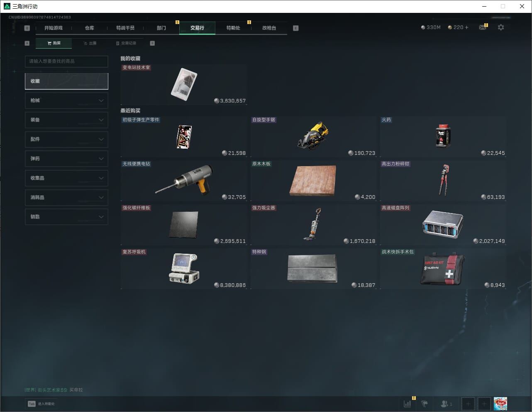Select the 高速磁盘阵列 item card
Image resolution: width=532 pixels, height=412 pixels.
(x=443, y=225)
